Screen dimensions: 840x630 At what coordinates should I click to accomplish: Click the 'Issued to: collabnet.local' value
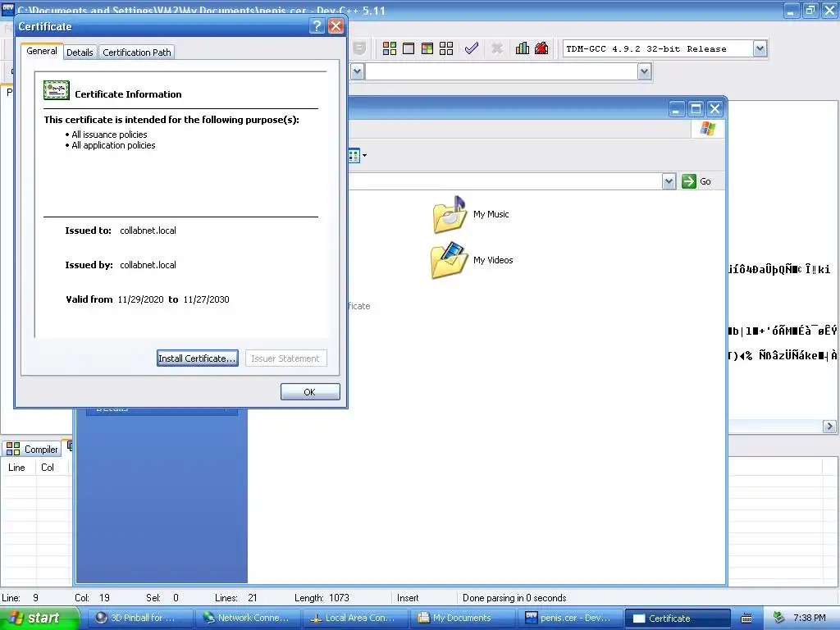pyautogui.click(x=148, y=231)
